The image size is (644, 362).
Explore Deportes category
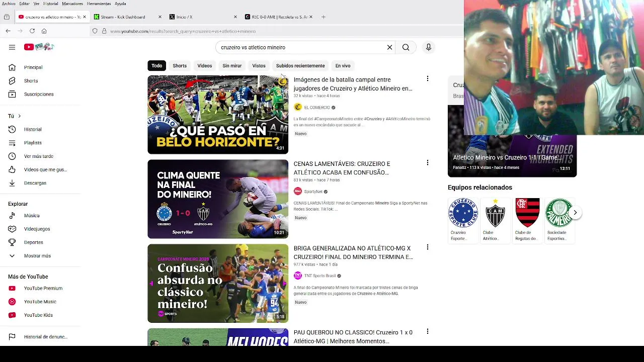pos(33,242)
